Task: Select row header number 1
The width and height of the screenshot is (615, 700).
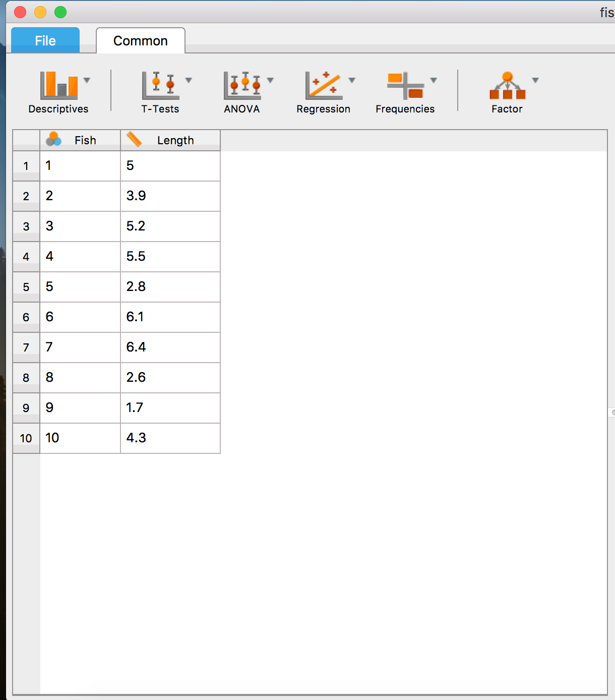Action: pos(26,166)
